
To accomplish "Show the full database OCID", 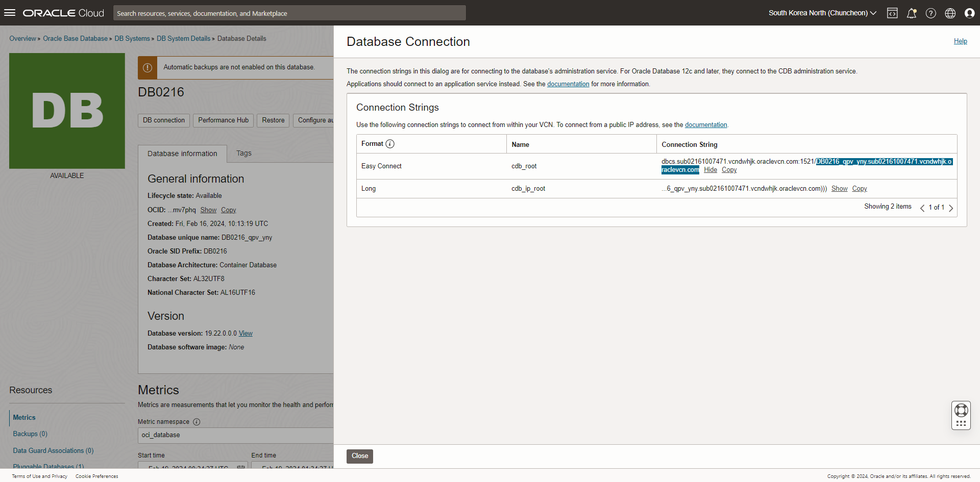I will (208, 210).
